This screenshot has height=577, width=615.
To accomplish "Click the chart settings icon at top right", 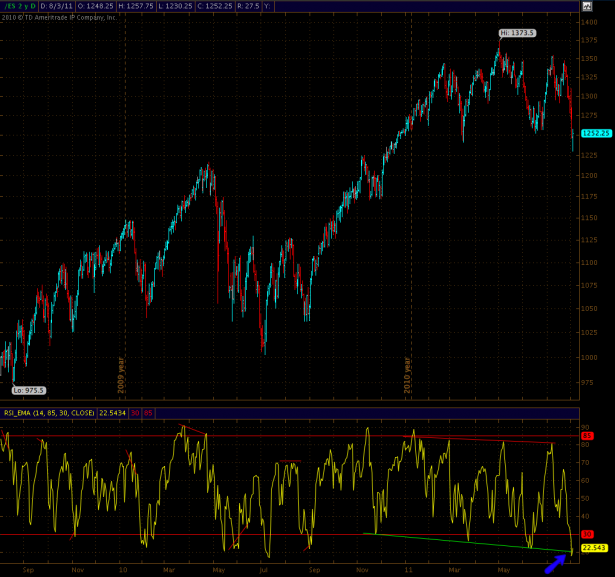I will 587,6.
